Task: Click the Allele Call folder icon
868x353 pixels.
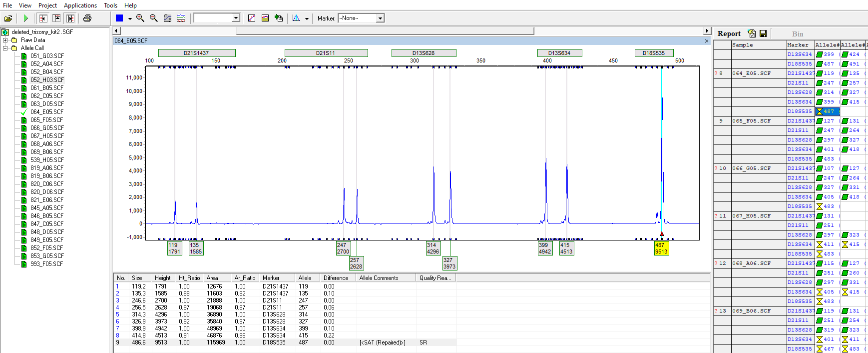Action: (14, 48)
